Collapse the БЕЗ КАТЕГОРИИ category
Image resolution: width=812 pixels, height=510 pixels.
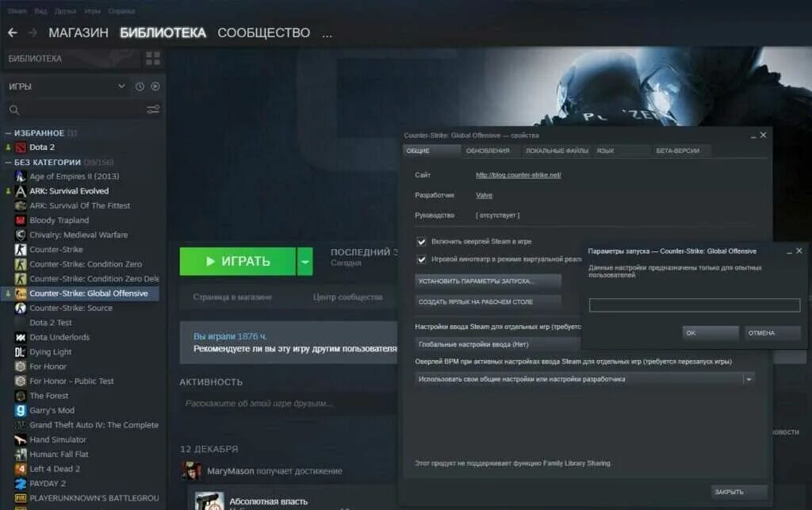8,163
